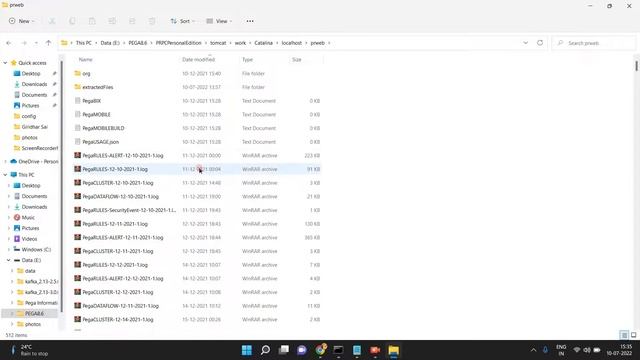This screenshot has width=640, height=360.
Task: Open the New dropdown menu
Action: 21,21
